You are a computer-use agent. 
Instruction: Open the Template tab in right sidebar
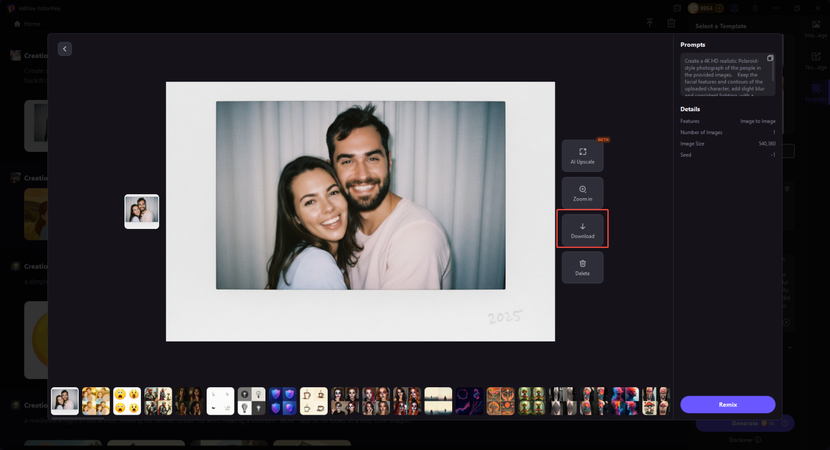click(816, 92)
